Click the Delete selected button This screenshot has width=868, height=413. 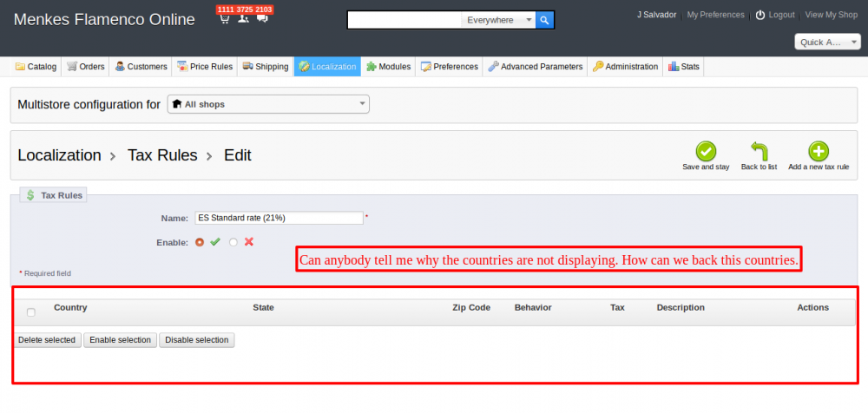tap(47, 340)
